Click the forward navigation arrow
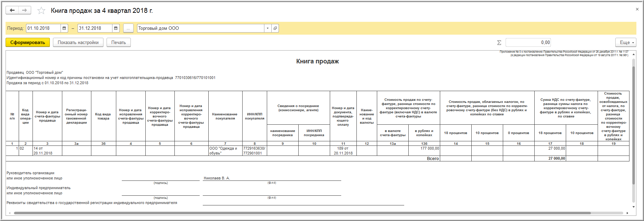Viewport: 644px width, 221px height. (x=25, y=10)
